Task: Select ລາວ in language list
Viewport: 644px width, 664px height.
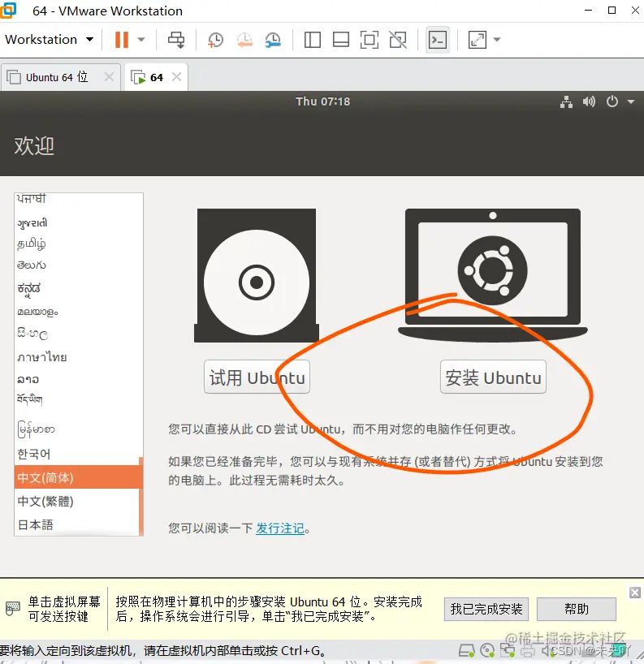Action: [76, 379]
